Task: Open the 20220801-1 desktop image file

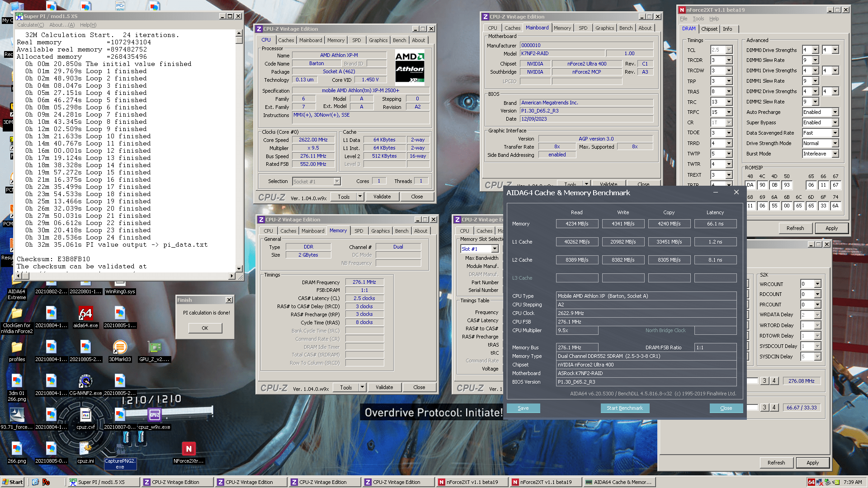Action: (85, 288)
